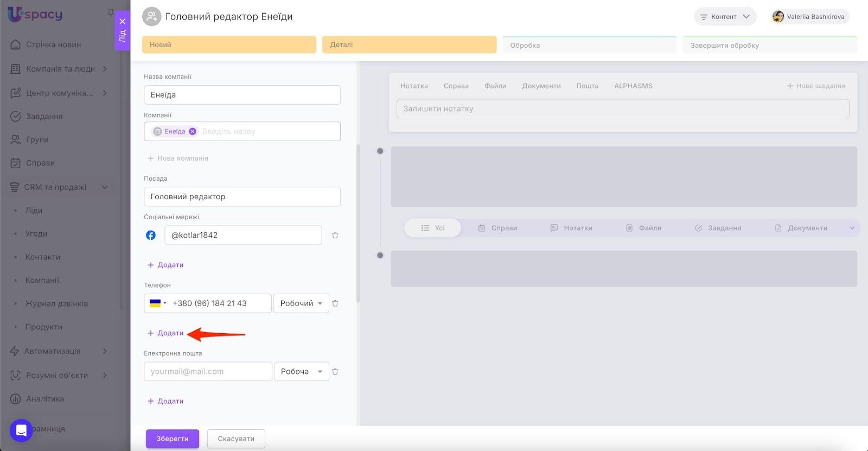Collapse the CRM та продажі section

[105, 187]
